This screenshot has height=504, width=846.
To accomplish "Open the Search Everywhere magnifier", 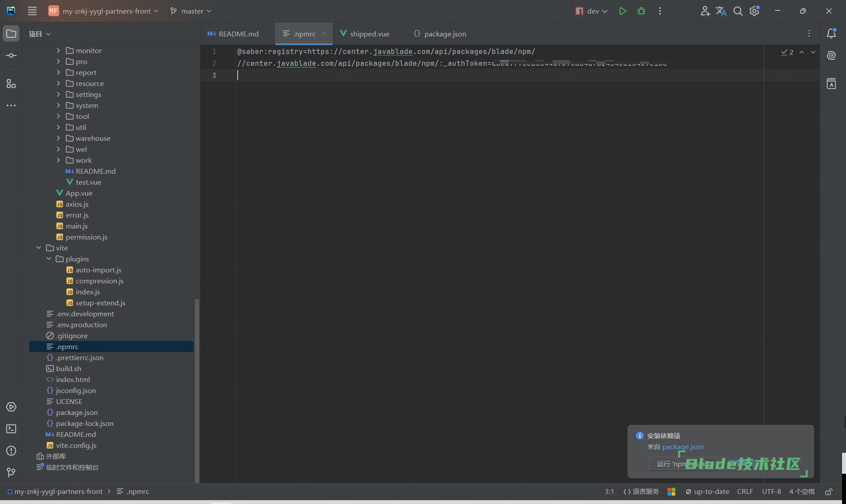I will click(x=738, y=11).
